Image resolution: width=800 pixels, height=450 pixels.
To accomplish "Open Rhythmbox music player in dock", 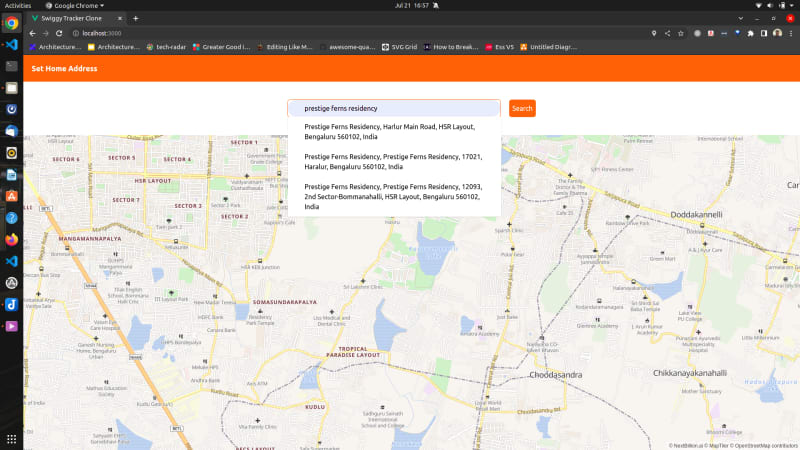I will coord(11,153).
